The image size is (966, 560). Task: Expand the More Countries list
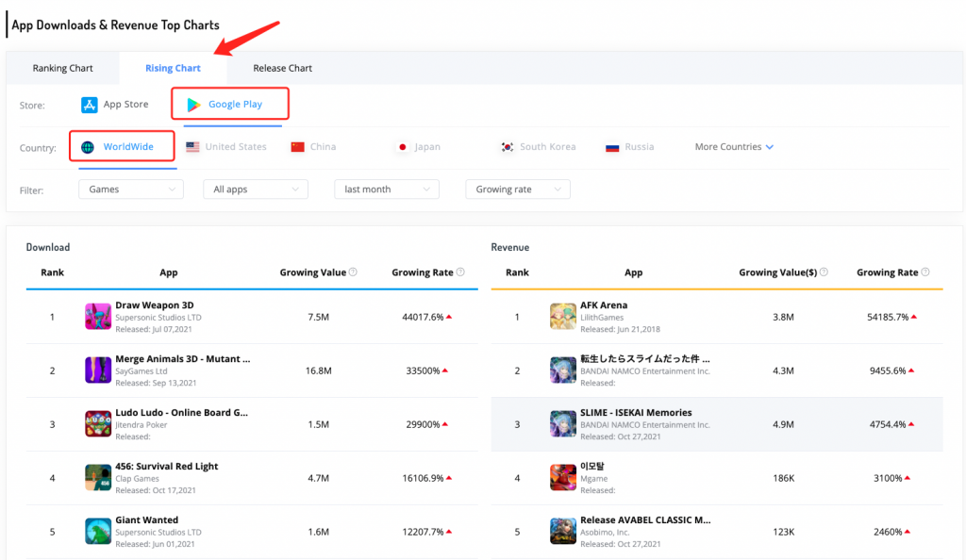(x=734, y=147)
